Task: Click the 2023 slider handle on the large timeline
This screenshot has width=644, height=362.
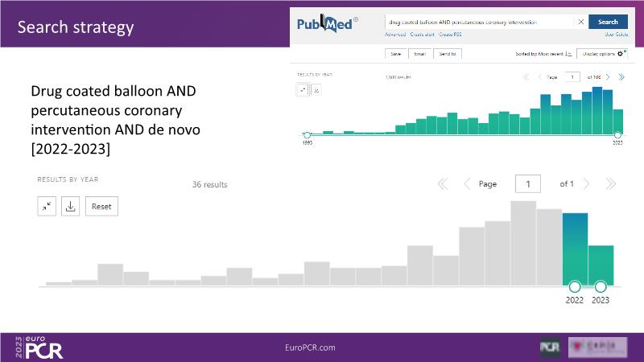Action: pyautogui.click(x=601, y=286)
